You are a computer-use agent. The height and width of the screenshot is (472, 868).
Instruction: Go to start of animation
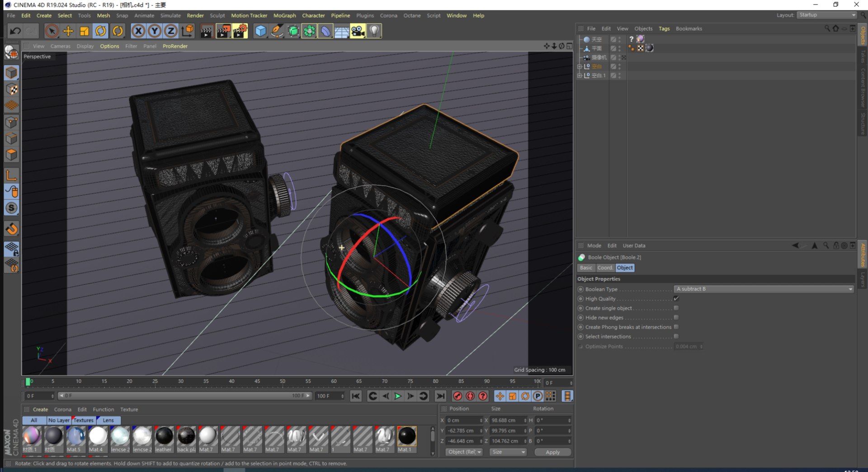click(356, 396)
